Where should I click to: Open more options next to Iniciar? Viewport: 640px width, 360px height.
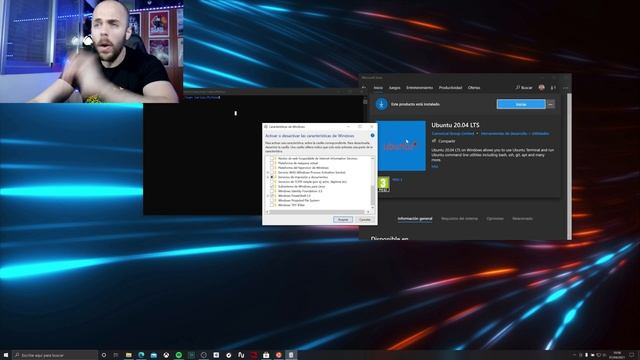(551, 104)
